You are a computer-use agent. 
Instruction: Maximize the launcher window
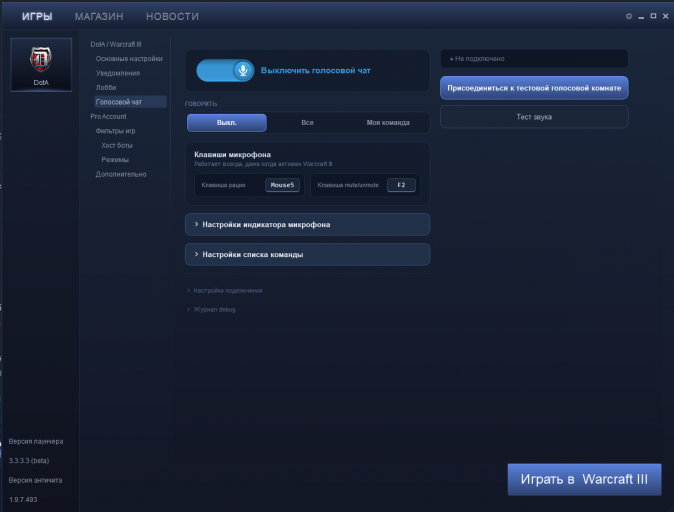click(653, 16)
